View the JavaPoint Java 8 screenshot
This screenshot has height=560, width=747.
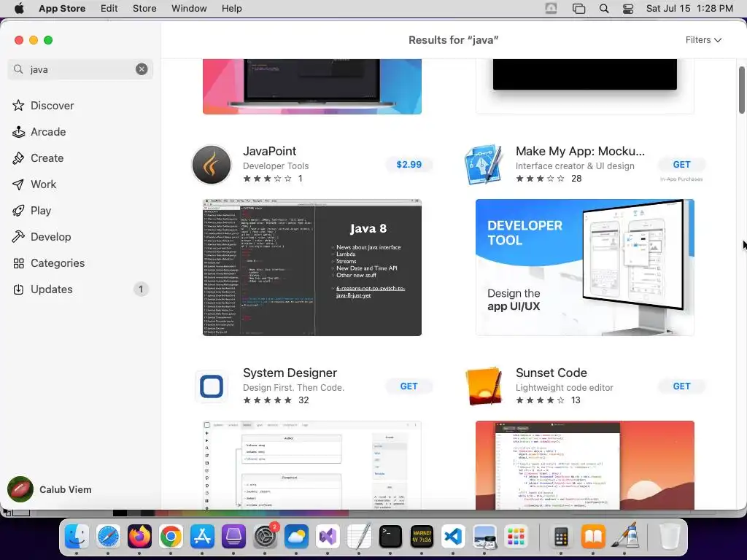point(312,268)
